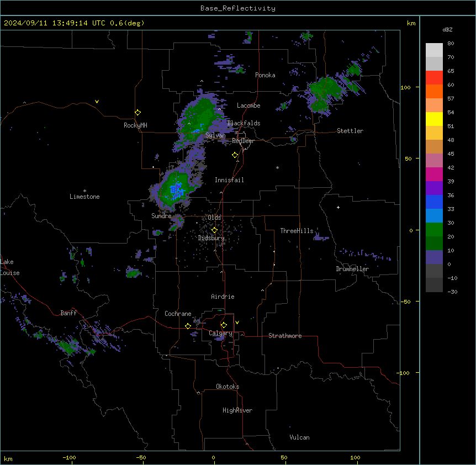Screen dimensions: 476x465
Task: Click the Vulcan town label
Action: [300, 437]
